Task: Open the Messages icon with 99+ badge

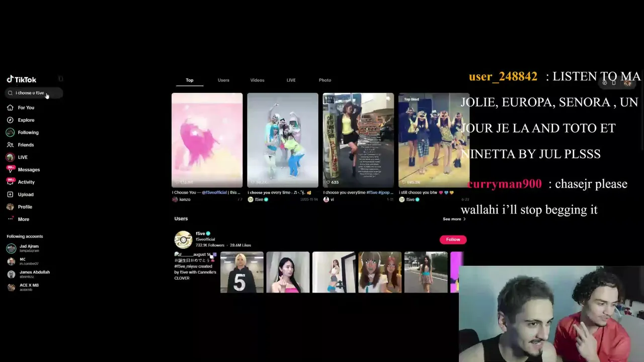Action: pos(10,169)
